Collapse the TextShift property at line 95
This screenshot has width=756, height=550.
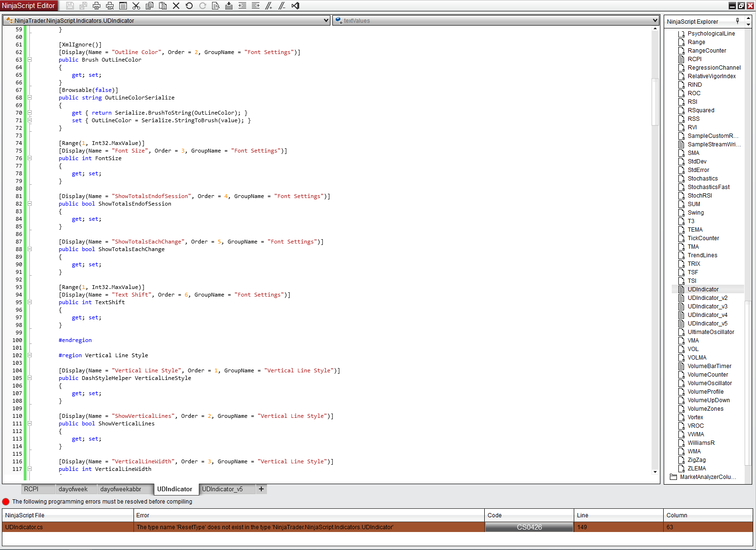pos(29,302)
